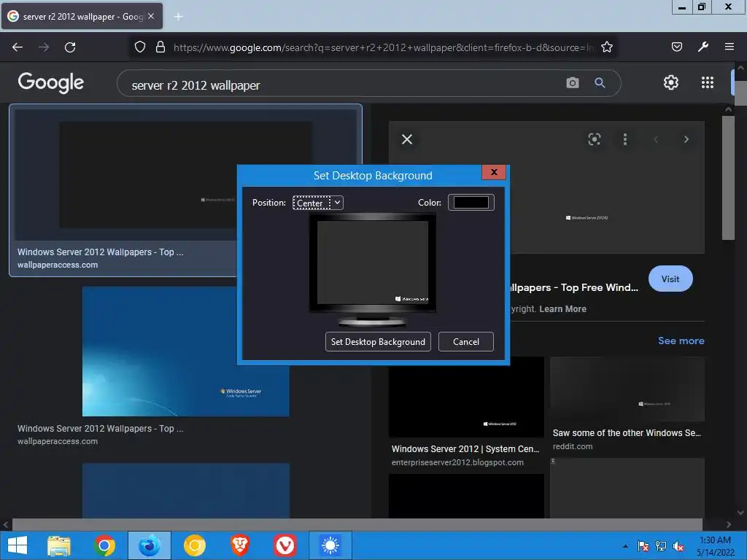The height and width of the screenshot is (560, 747).
Task: Open the preview panel three-dot menu
Action: pyautogui.click(x=625, y=139)
